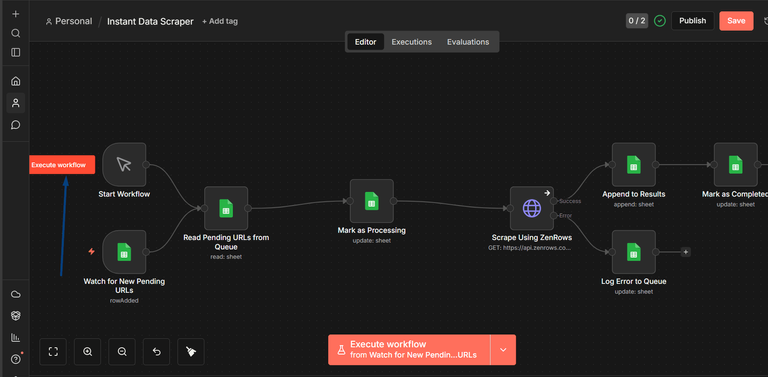
Task: Toggle the sidebar panel layout icon
Action: tap(16, 52)
